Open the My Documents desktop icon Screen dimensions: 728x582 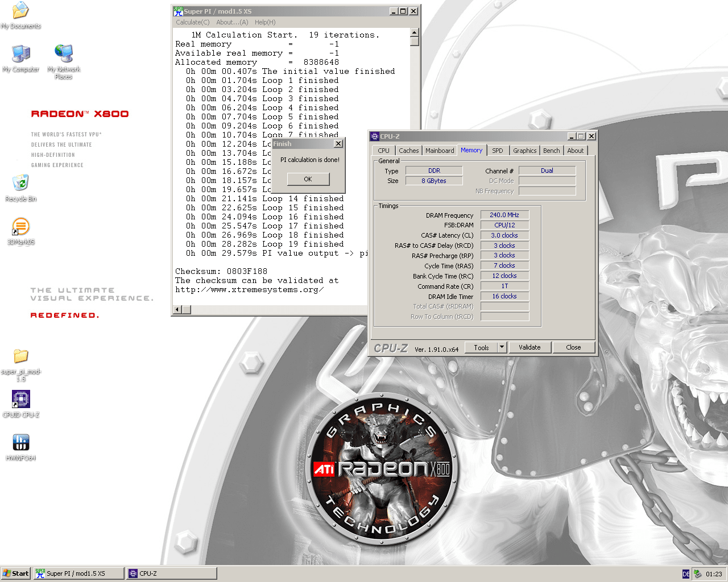[20, 15]
